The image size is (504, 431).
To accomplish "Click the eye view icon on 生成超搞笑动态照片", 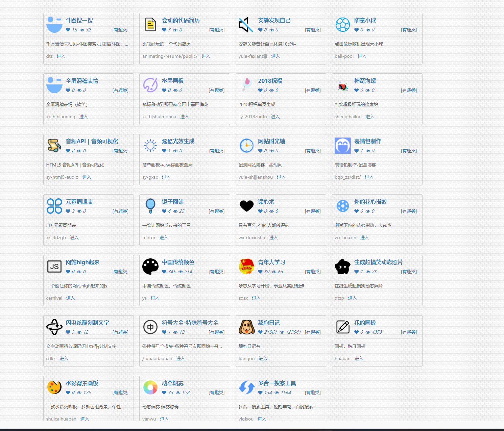I will click(367, 272).
